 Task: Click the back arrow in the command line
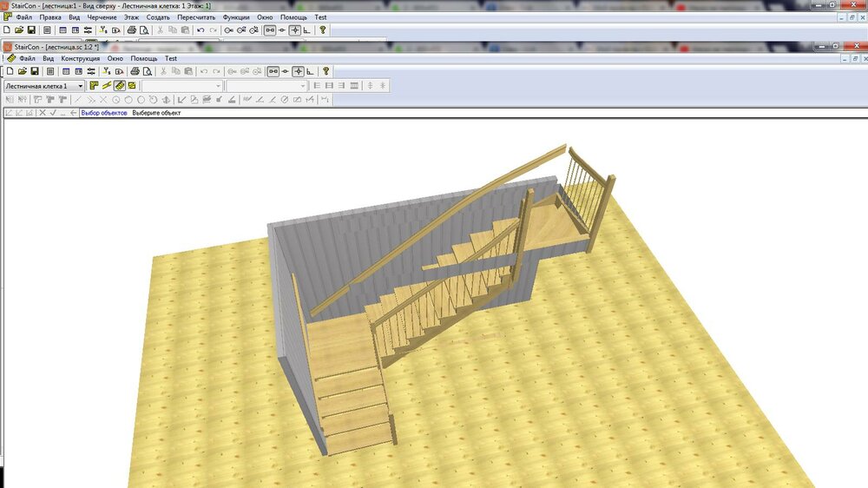click(x=74, y=112)
